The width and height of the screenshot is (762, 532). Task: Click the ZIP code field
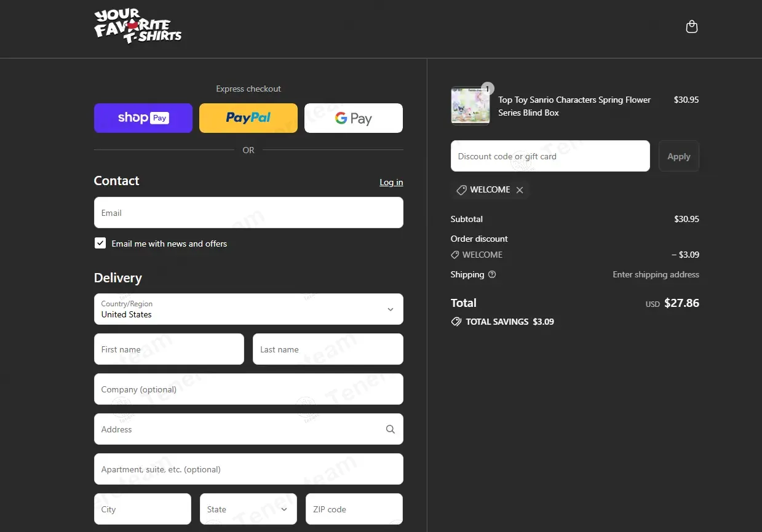click(354, 509)
